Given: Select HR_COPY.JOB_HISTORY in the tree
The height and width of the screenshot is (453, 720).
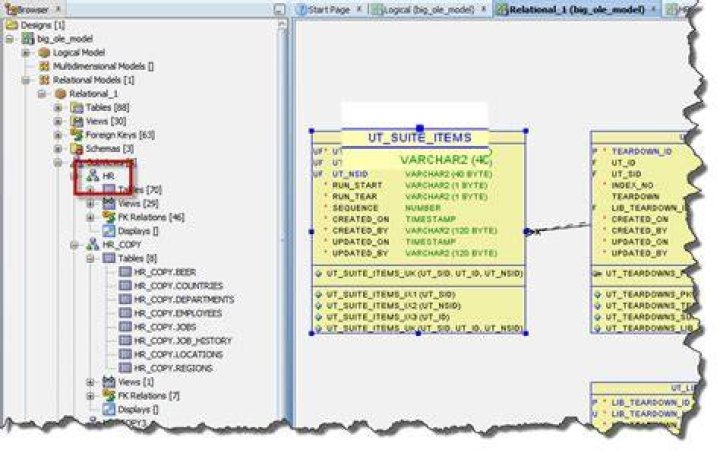Looking at the screenshot, I should 183,341.
